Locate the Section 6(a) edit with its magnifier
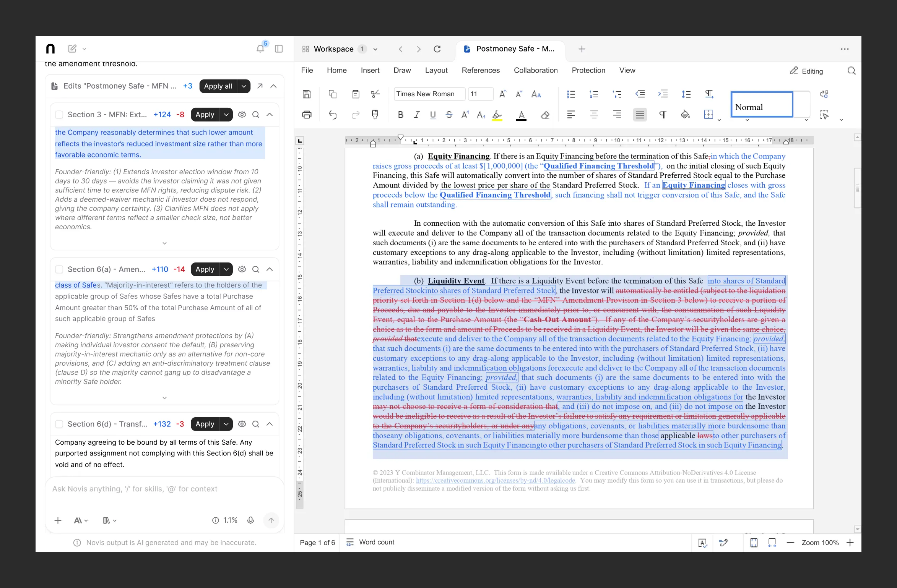897x588 pixels. coord(256,269)
